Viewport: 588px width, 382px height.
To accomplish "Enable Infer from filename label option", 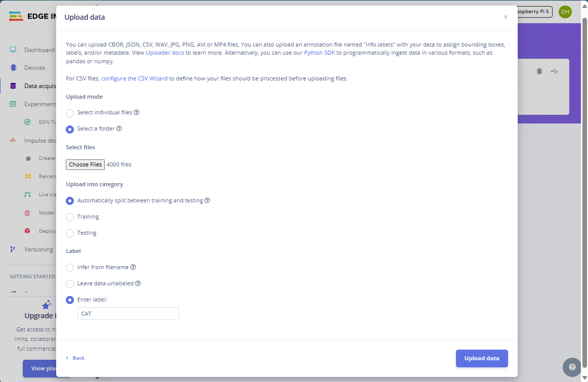I will click(x=70, y=268).
